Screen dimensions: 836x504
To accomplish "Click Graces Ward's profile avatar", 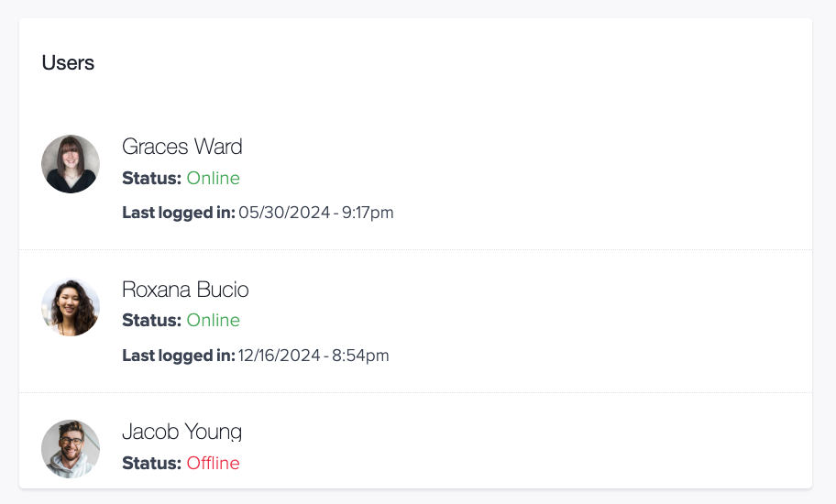I will click(x=71, y=164).
